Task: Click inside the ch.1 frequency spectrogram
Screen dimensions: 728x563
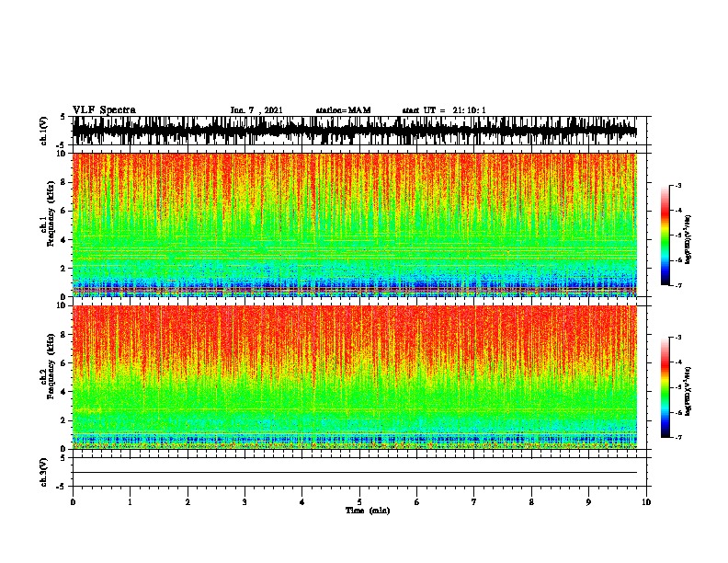Action: pos(355,224)
